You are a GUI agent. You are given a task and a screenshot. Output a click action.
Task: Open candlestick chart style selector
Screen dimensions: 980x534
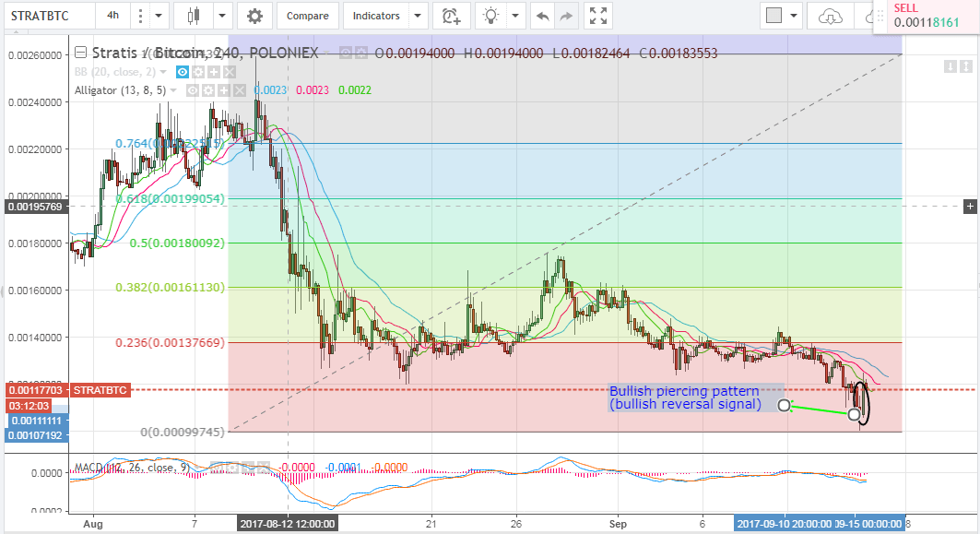[x=194, y=16]
